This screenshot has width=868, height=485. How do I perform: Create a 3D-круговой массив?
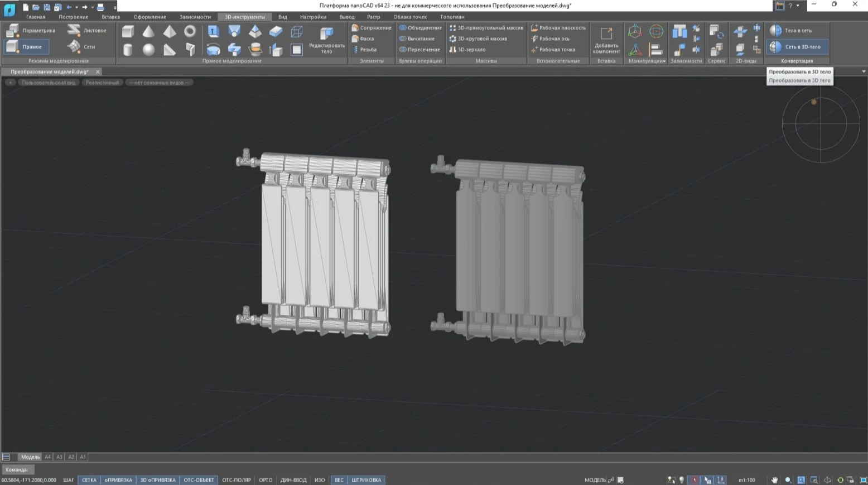pos(478,39)
